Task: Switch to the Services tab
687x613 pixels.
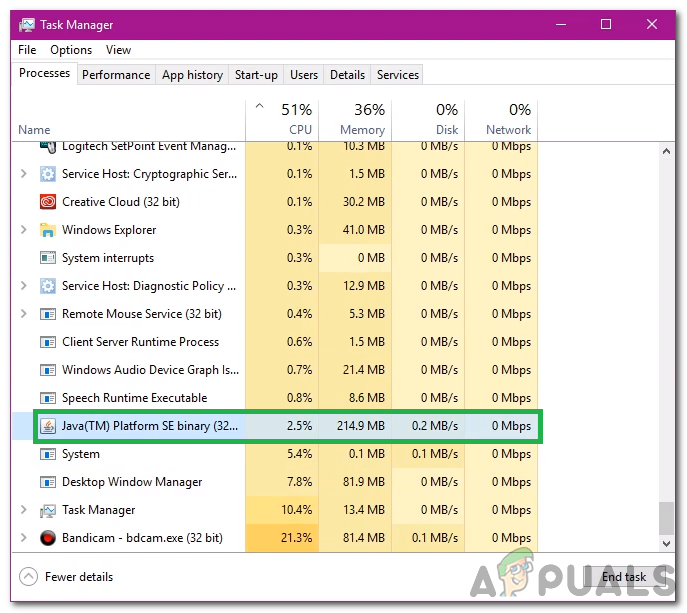Action: click(x=398, y=75)
